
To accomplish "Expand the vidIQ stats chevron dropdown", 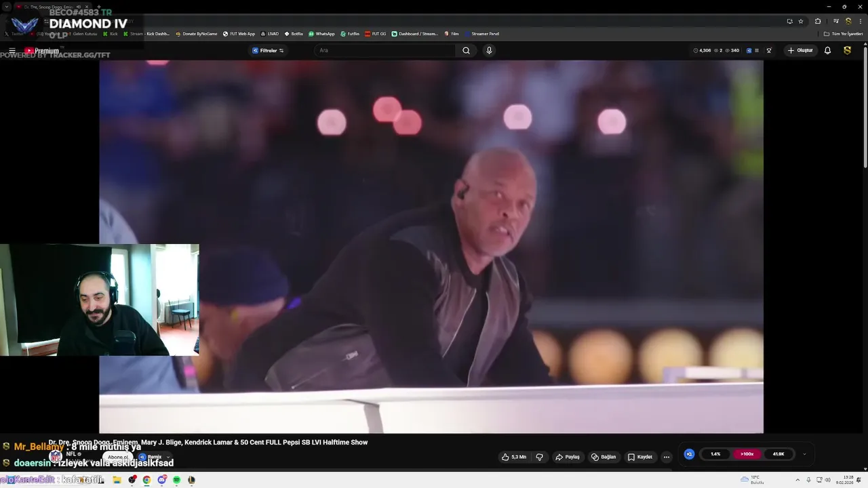I will tap(804, 454).
